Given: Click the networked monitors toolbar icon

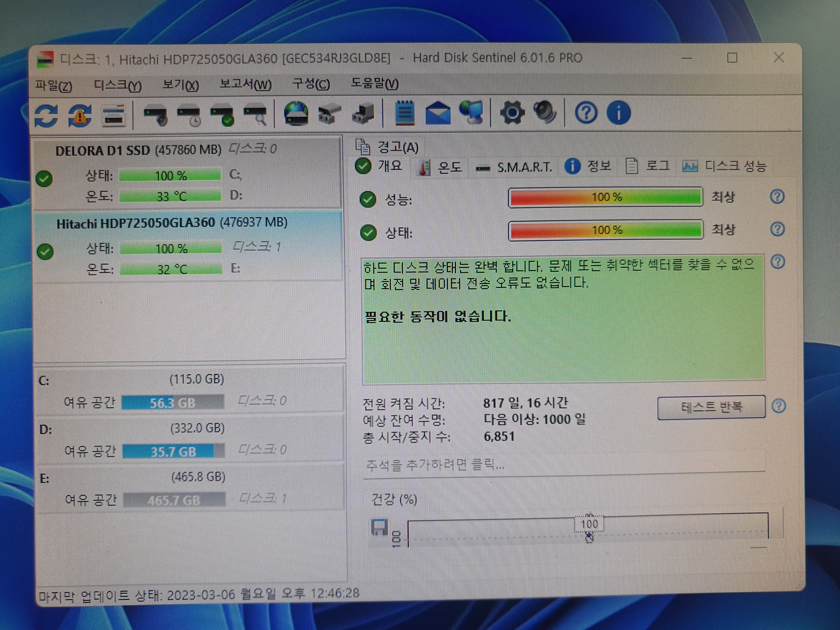Looking at the screenshot, I should pyautogui.click(x=471, y=112).
